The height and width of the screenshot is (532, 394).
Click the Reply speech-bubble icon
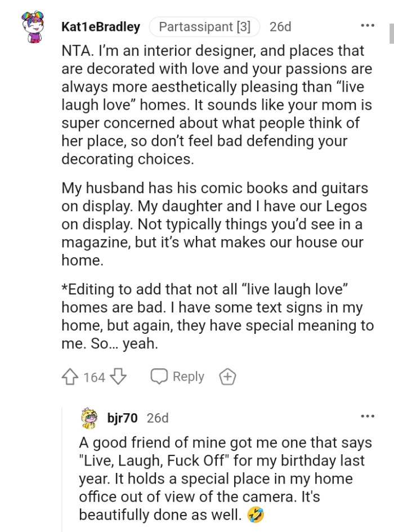pos(160,377)
